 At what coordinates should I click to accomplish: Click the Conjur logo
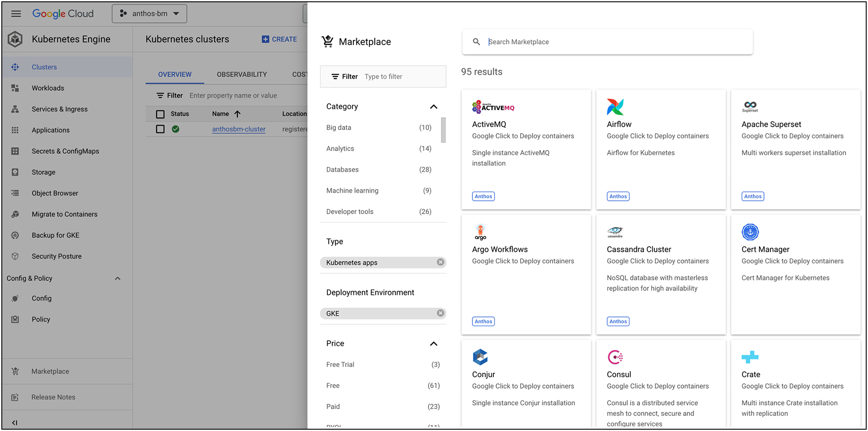tap(480, 357)
